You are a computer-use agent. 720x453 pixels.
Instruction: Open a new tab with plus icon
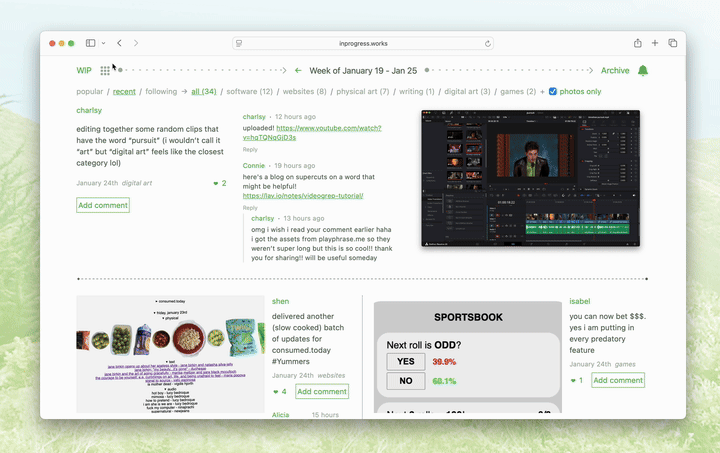pyautogui.click(x=655, y=43)
